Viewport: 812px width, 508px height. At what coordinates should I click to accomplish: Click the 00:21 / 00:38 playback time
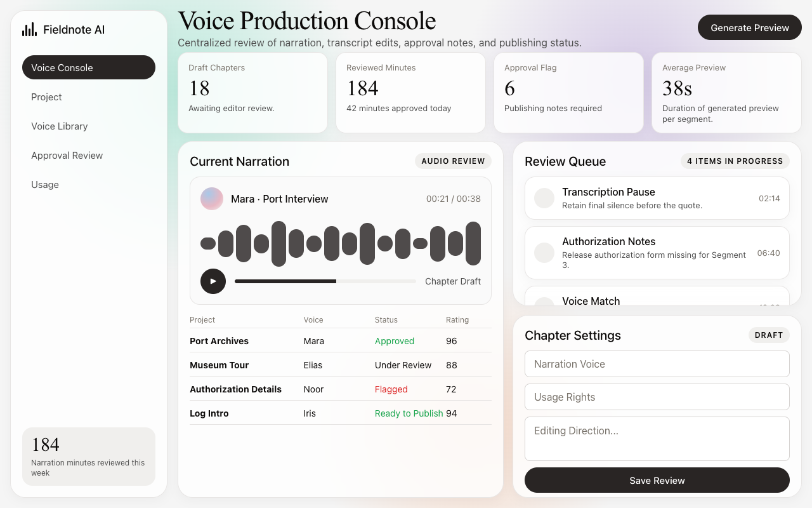pyautogui.click(x=454, y=199)
